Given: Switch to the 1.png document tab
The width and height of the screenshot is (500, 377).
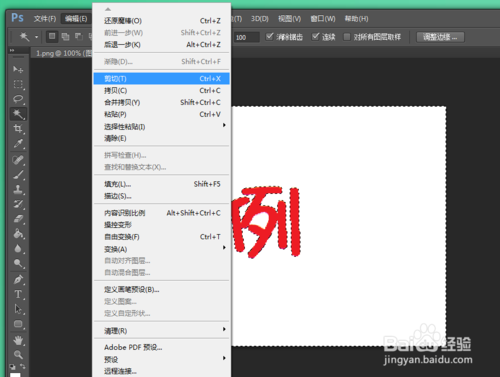Looking at the screenshot, I should 62,53.
